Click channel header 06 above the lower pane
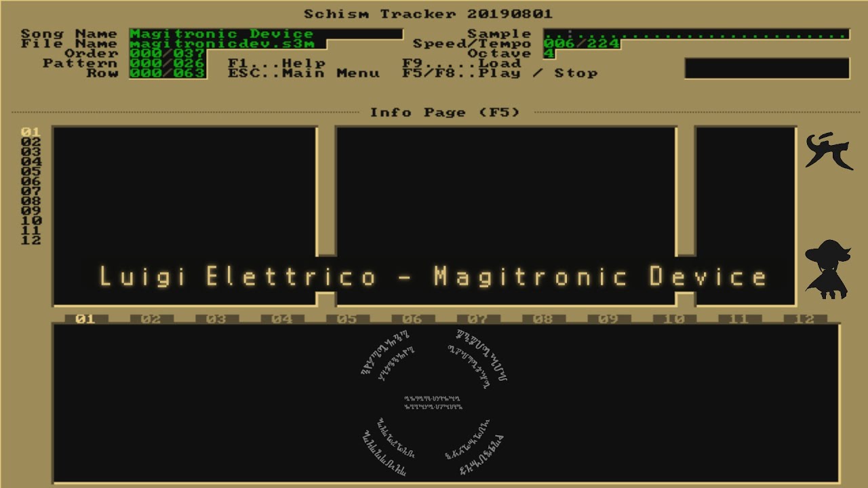The image size is (868, 488). click(x=412, y=319)
